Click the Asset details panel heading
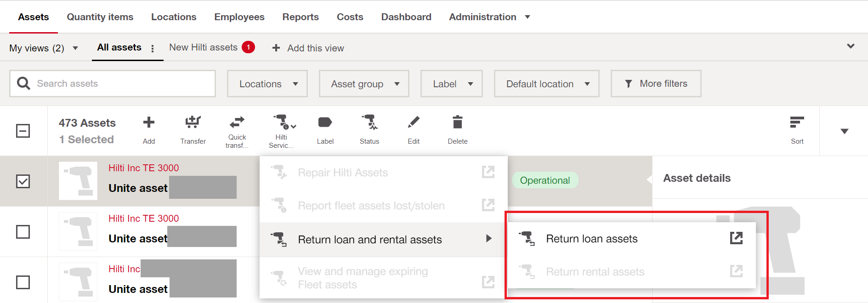This screenshot has height=303, width=868. pyautogui.click(x=697, y=178)
